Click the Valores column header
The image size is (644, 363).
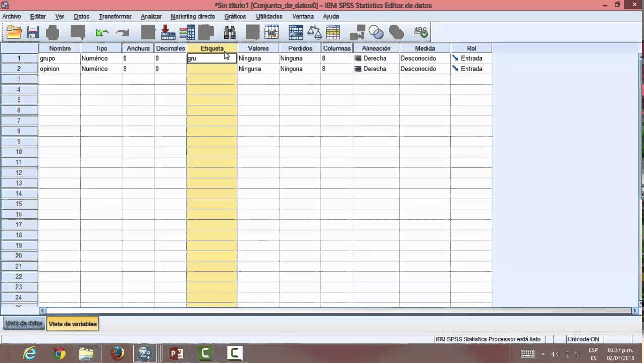point(258,48)
